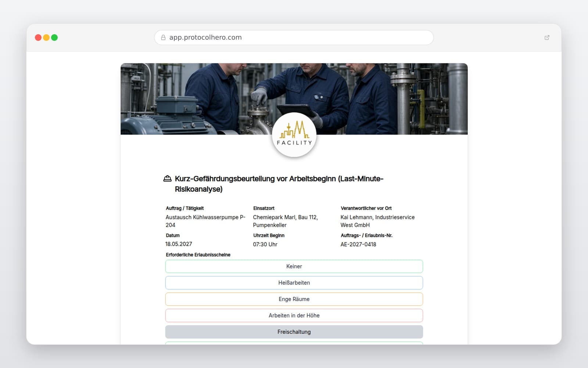Toggle the Heißarbeiten permit option
This screenshot has height=368, width=588.
(294, 283)
